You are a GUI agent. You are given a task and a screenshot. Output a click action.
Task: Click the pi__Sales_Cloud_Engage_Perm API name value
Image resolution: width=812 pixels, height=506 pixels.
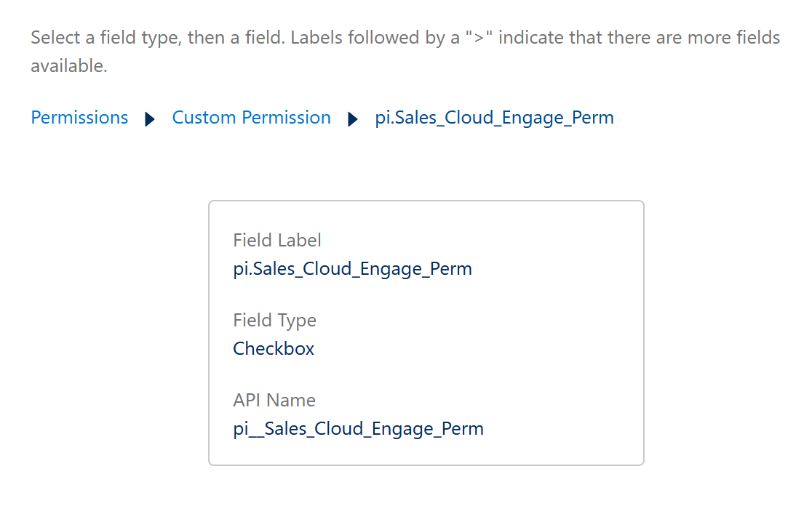point(358,429)
